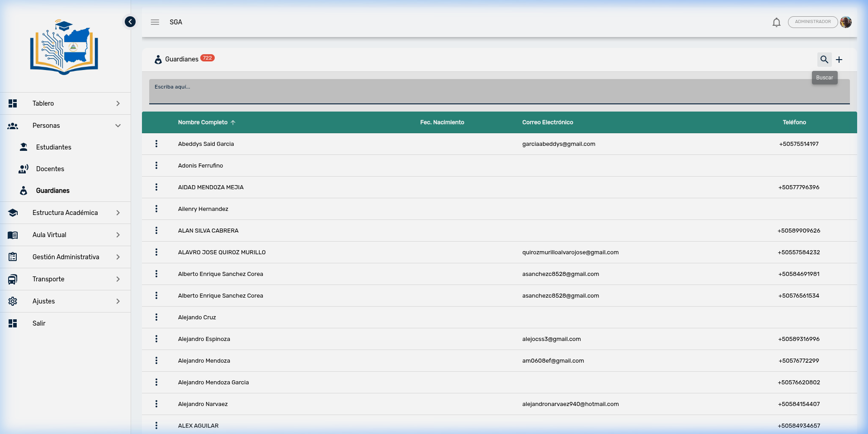This screenshot has width=868, height=434.
Task: Click the ADMINISTRADOR role button
Action: pyautogui.click(x=812, y=22)
